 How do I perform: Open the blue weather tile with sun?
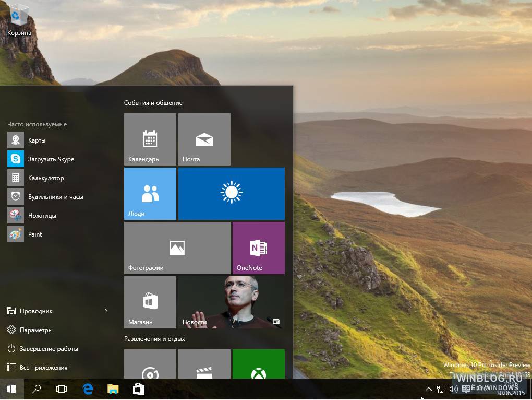(x=232, y=194)
